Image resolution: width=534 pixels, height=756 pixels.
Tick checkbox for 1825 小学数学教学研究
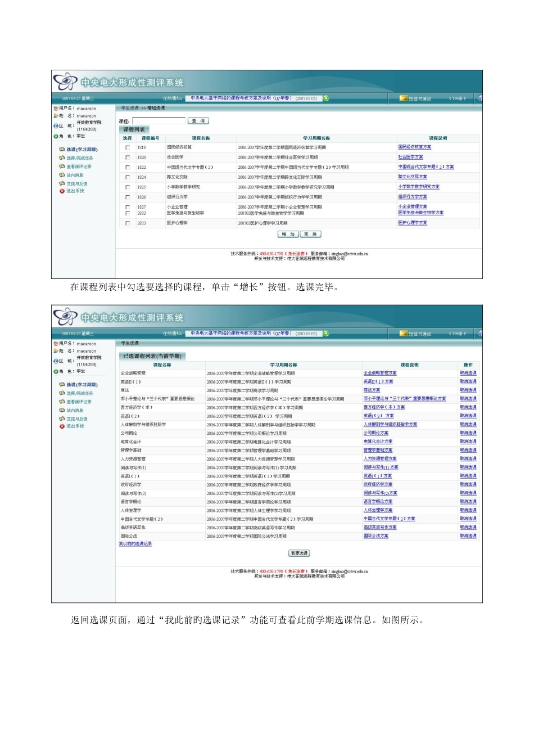128,187
